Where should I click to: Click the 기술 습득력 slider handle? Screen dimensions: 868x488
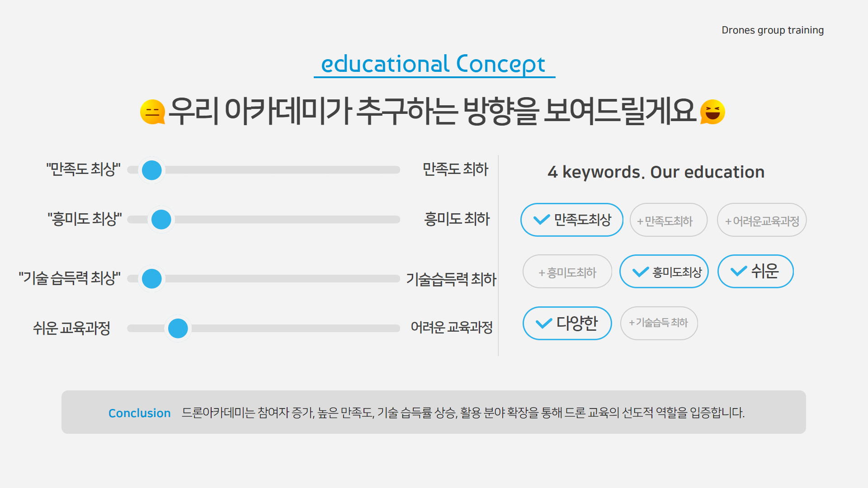click(152, 279)
